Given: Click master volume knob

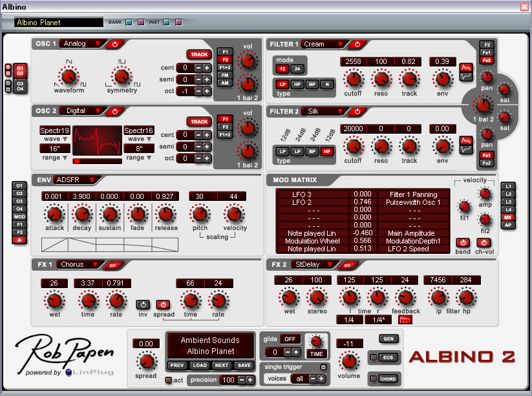Looking at the screenshot, I should (348, 360).
